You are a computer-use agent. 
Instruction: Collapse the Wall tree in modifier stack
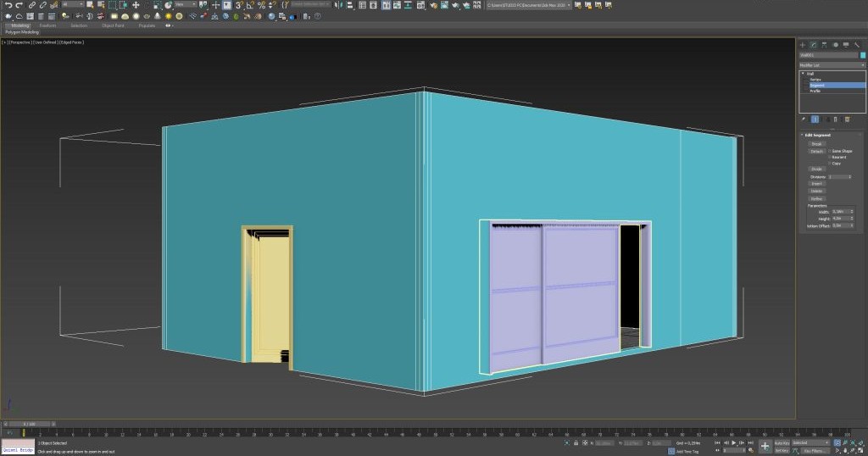click(x=804, y=74)
